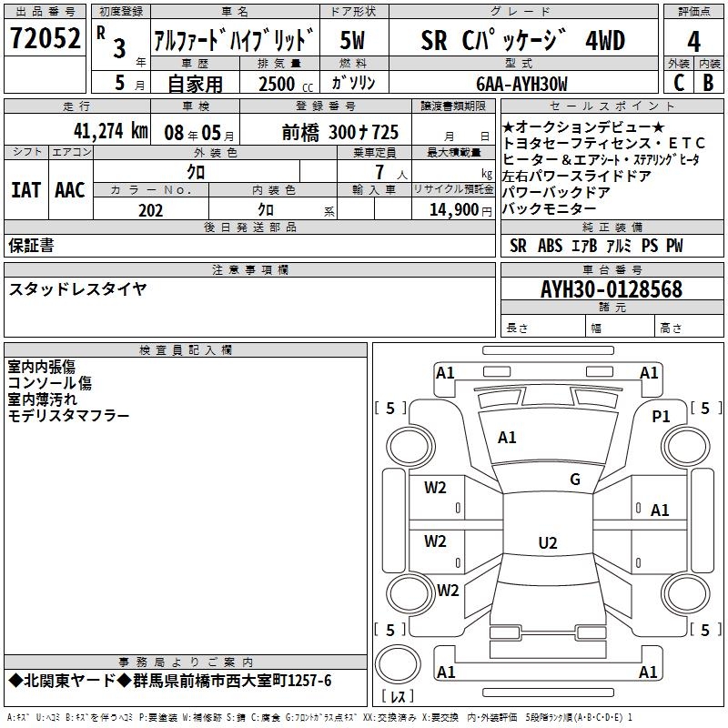
Task: Click the 保証書 text in later-shipped parts
Action: [x=31, y=245]
